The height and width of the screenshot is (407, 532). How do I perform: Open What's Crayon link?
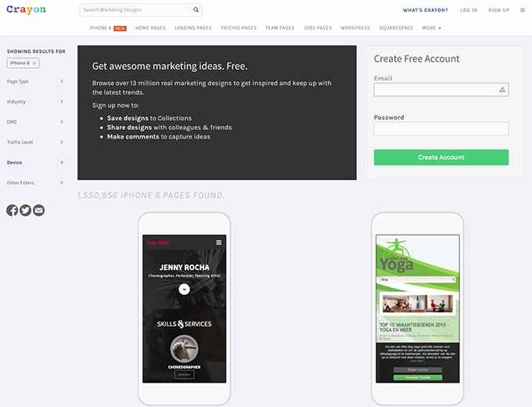(x=425, y=10)
